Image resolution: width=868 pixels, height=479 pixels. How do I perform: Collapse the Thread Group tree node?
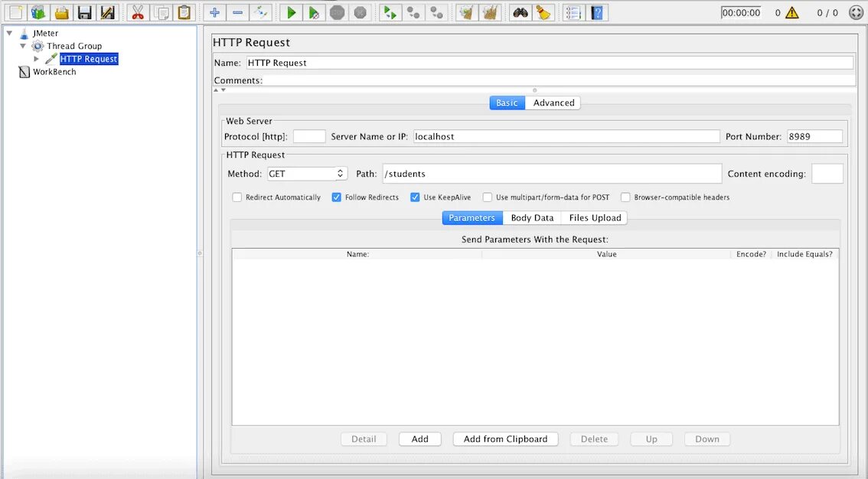(23, 46)
